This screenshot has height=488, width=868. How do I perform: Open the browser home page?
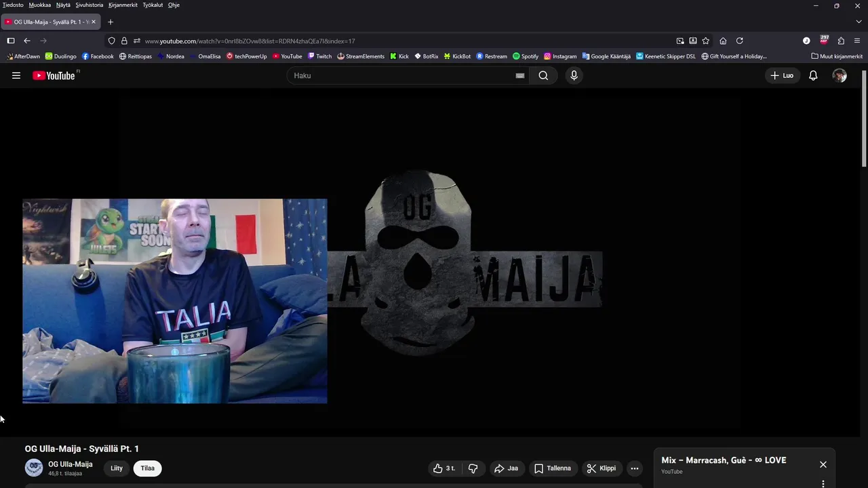click(x=723, y=41)
